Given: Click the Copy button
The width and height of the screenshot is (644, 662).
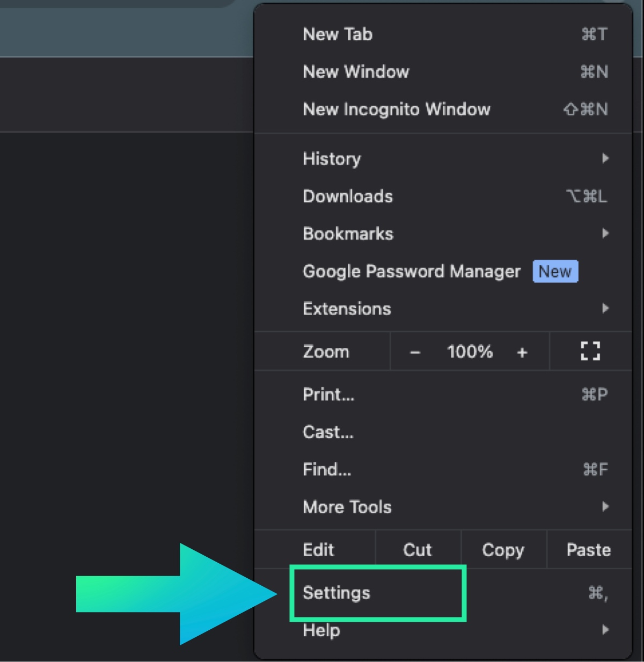Looking at the screenshot, I should [503, 550].
